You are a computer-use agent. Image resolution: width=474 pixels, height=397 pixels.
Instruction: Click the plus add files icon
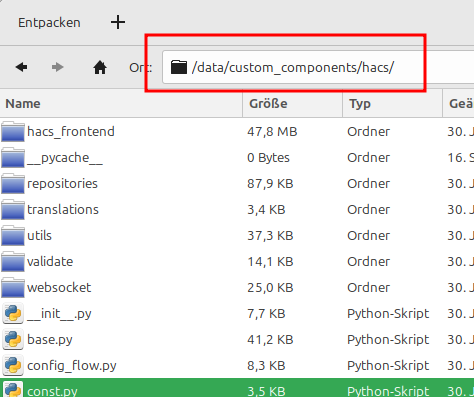pyautogui.click(x=118, y=22)
